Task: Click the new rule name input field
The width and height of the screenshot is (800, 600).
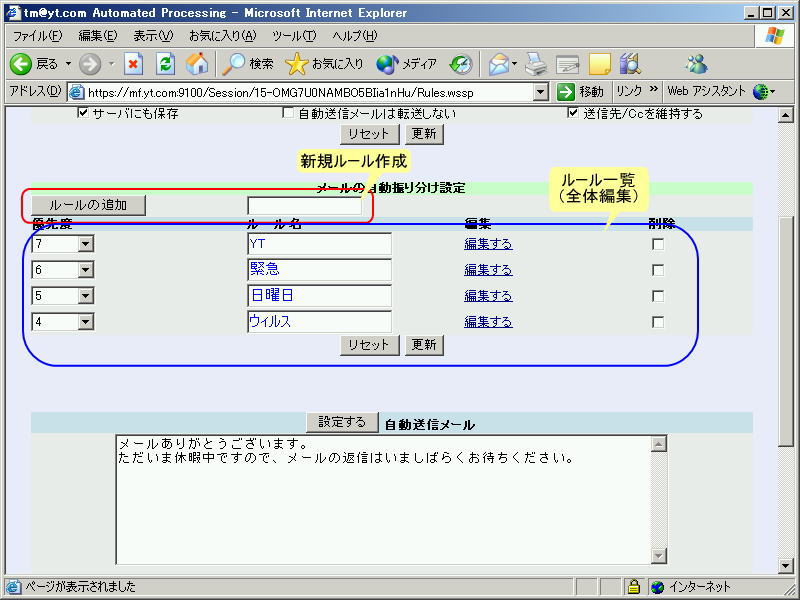Action: 304,206
